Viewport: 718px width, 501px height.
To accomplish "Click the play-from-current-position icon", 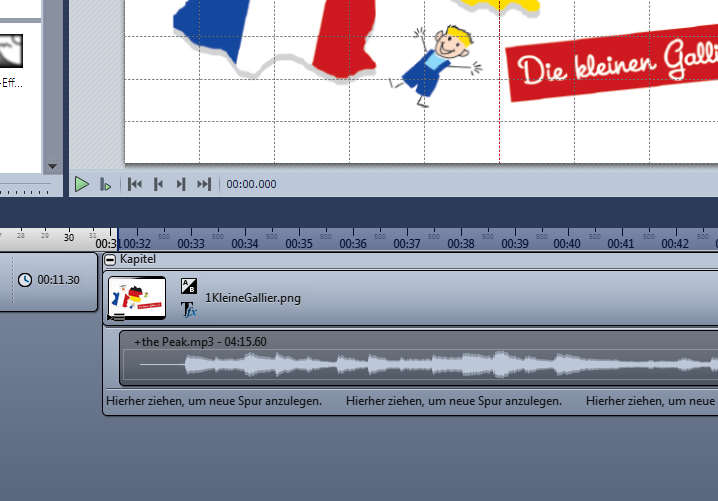I will pyautogui.click(x=105, y=185).
